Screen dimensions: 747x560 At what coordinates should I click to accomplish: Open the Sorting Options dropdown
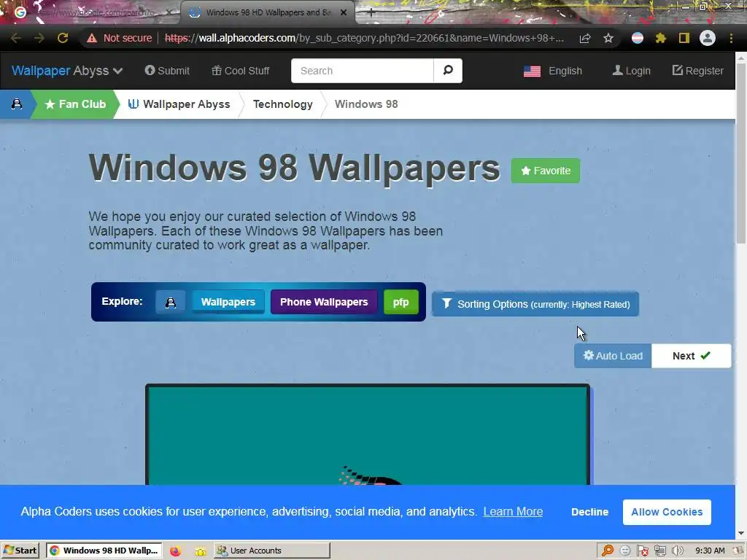535,304
